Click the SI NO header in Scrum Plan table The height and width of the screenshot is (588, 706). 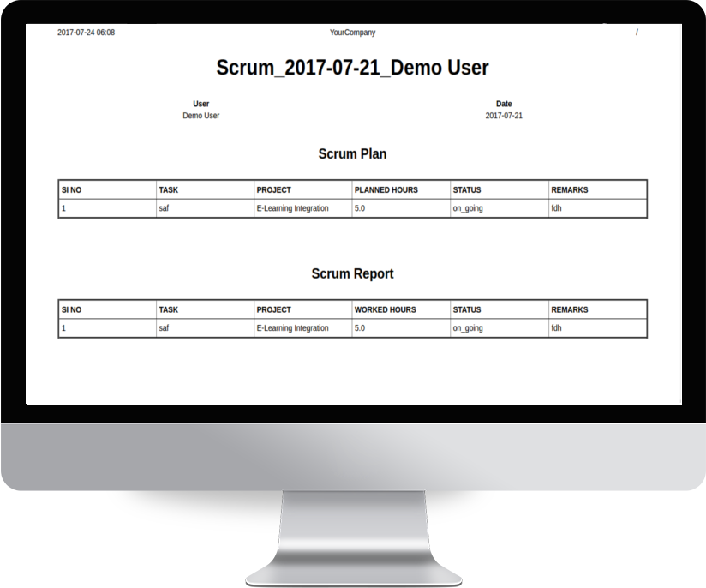coord(72,190)
